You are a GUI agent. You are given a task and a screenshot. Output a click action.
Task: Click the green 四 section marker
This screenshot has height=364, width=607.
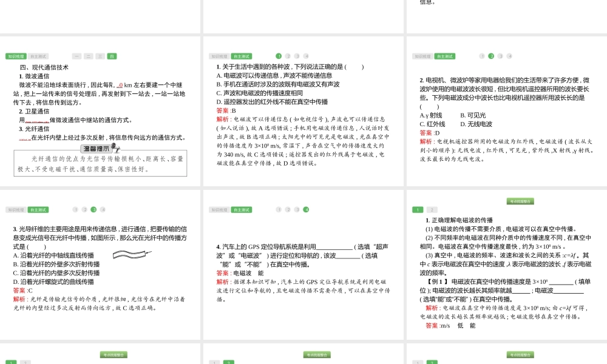click(110, 56)
